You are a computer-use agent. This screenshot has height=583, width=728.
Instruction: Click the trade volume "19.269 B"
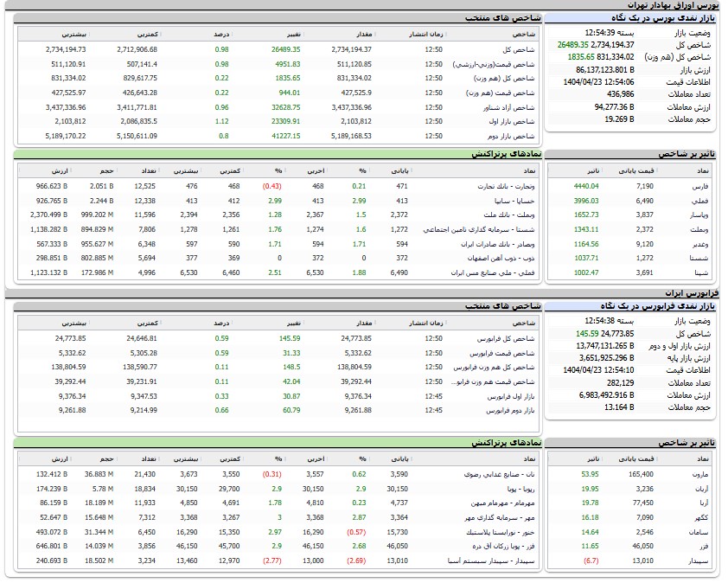click(619, 119)
